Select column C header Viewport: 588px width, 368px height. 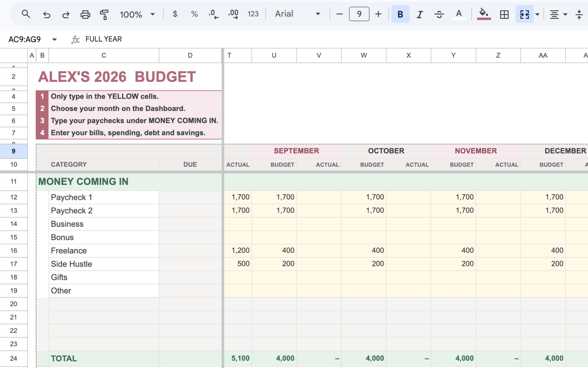104,55
